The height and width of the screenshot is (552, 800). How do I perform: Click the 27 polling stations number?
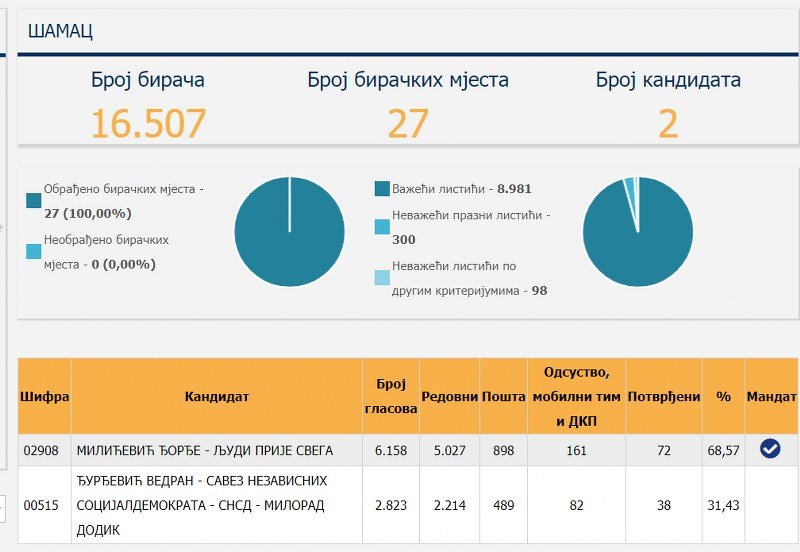[x=408, y=124]
